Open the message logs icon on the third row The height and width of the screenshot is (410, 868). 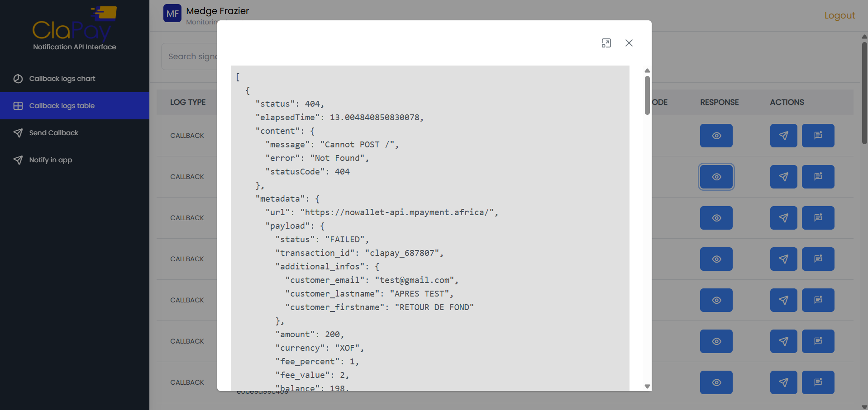[x=818, y=217]
